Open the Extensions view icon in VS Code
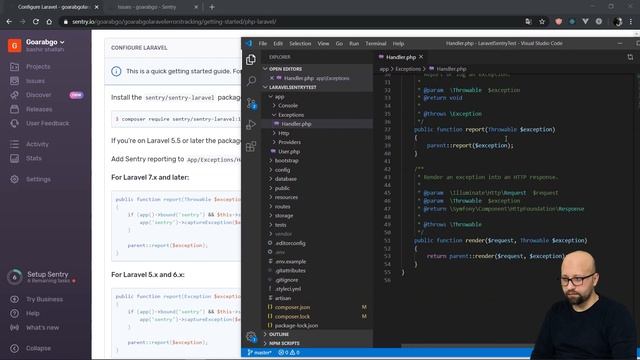 (251, 146)
